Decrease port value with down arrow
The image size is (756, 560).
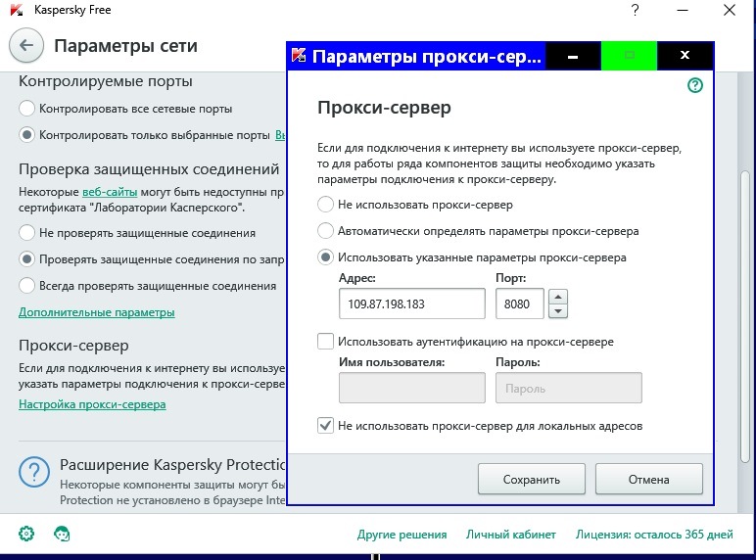click(558, 311)
